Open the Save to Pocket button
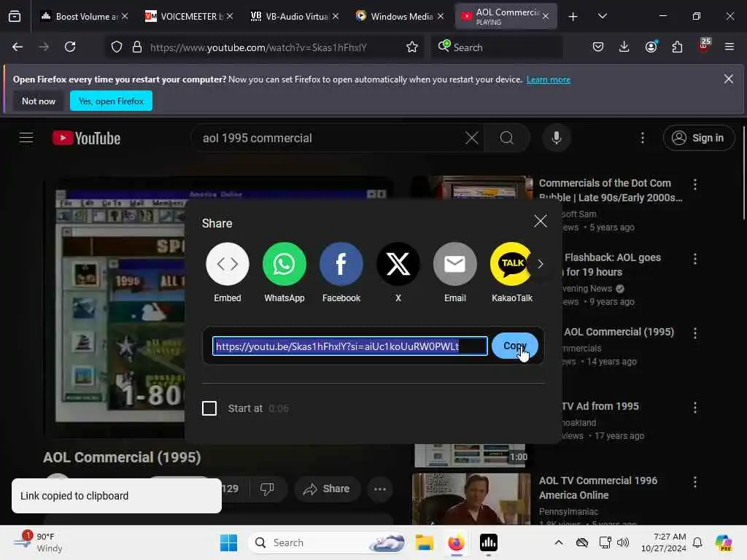 tap(598, 47)
